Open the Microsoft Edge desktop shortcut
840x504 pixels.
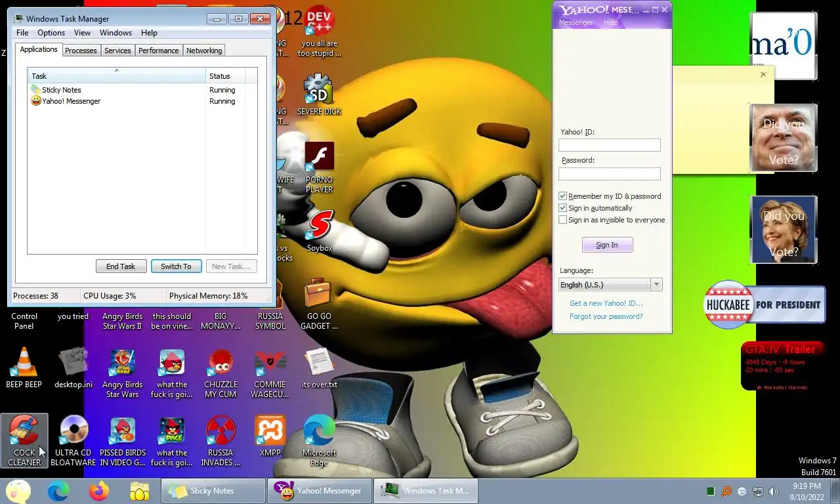point(319,440)
